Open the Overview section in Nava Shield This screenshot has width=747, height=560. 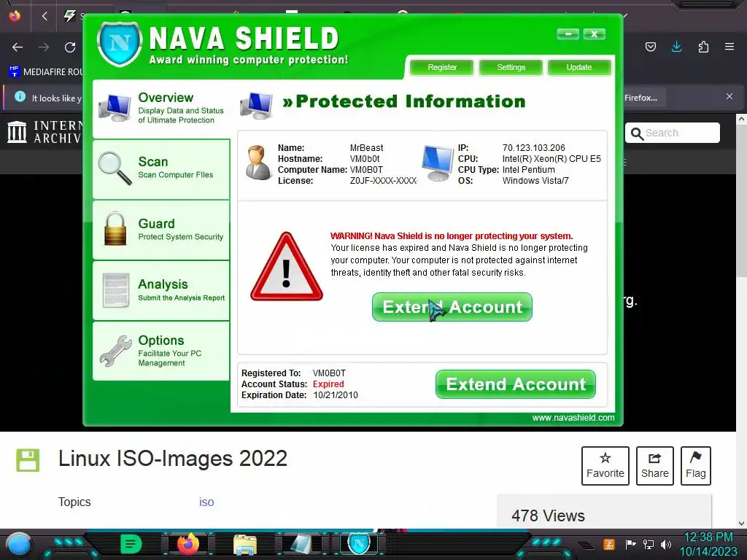click(161, 109)
